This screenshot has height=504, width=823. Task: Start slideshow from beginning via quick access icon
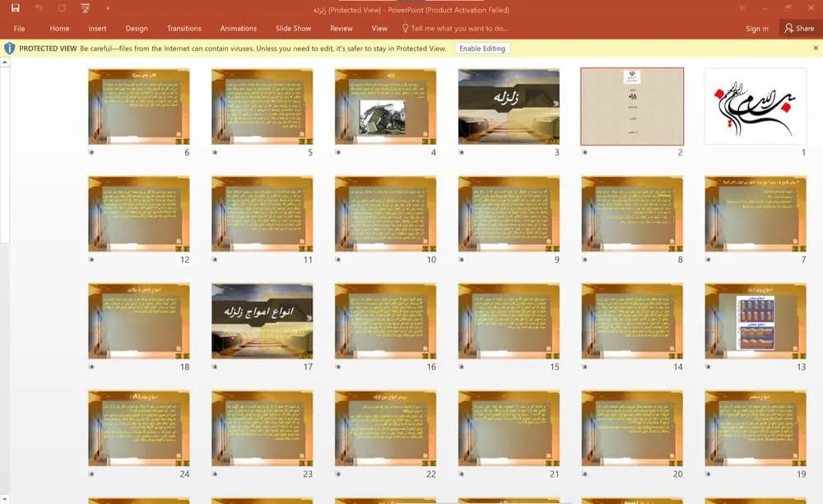coord(85,8)
